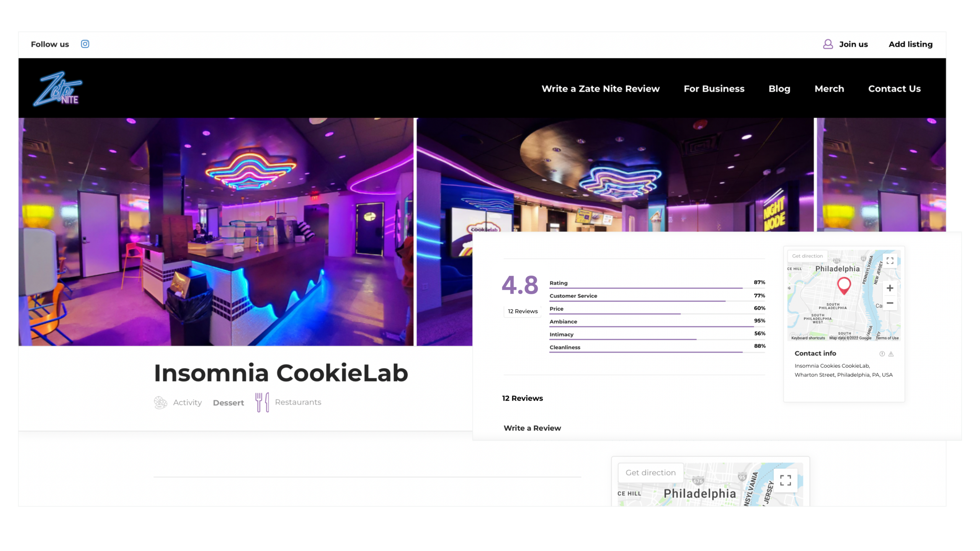This screenshot has width=980, height=551.
Task: Open the For Business menu item
Action: coord(714,89)
